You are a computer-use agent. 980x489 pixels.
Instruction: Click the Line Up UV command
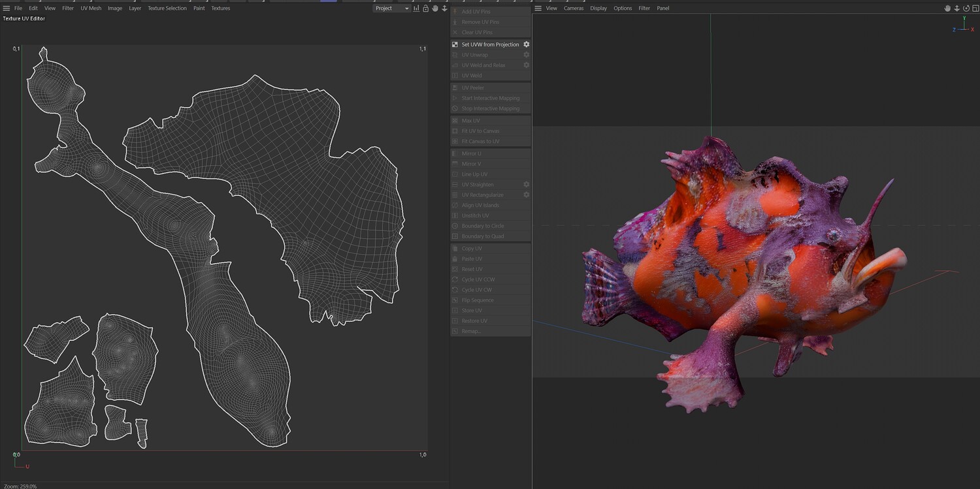[491, 174]
